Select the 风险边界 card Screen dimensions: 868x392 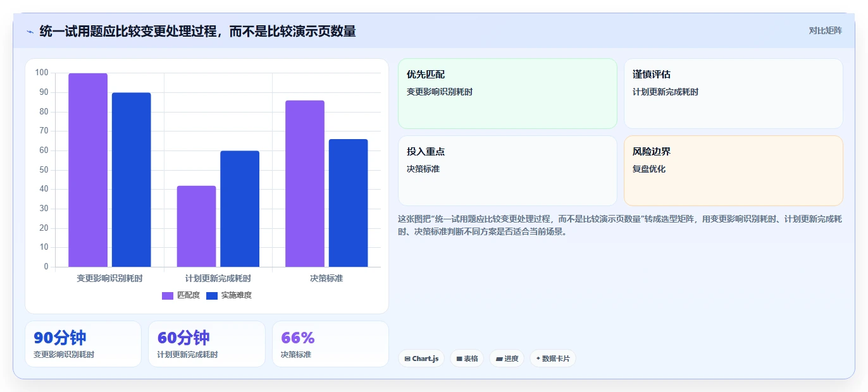point(733,171)
